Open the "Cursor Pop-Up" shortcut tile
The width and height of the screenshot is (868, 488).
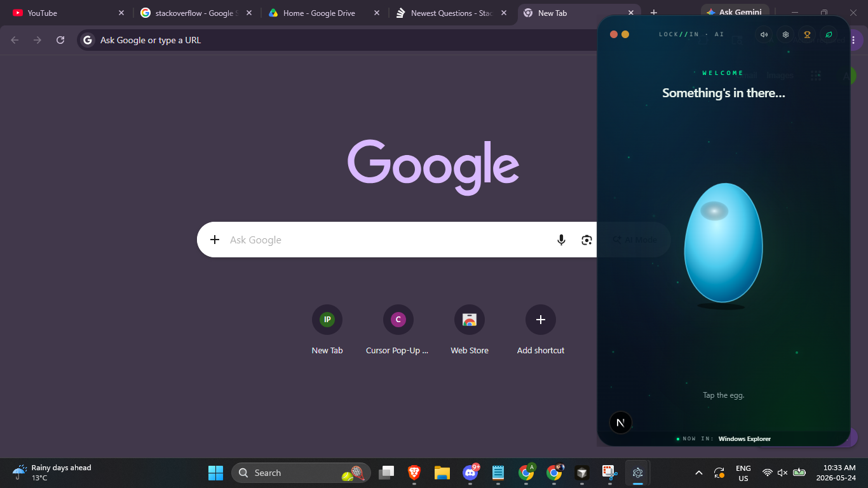point(398,329)
